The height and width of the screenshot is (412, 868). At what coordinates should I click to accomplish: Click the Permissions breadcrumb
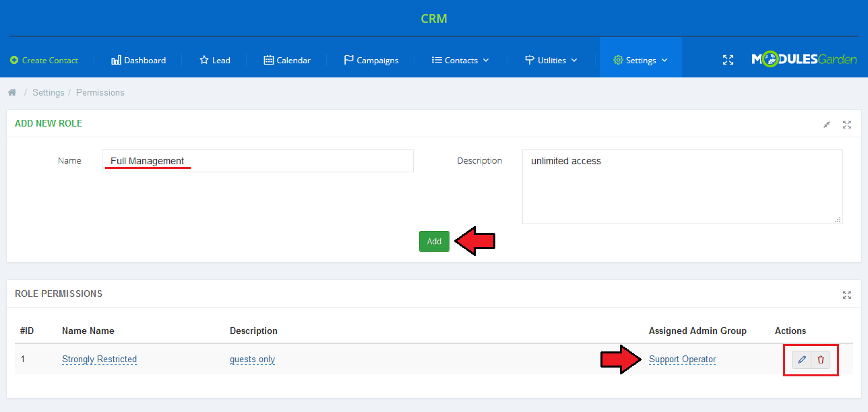(x=100, y=92)
